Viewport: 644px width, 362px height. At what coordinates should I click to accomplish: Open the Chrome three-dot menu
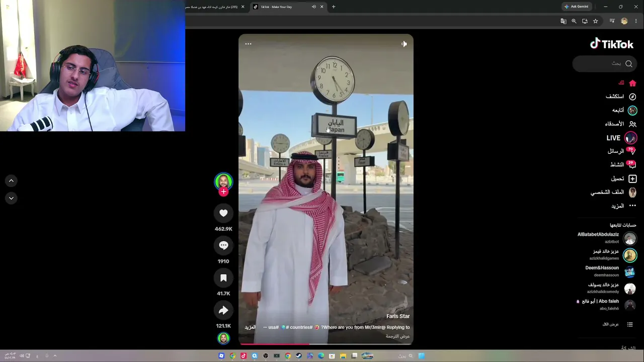636,21
